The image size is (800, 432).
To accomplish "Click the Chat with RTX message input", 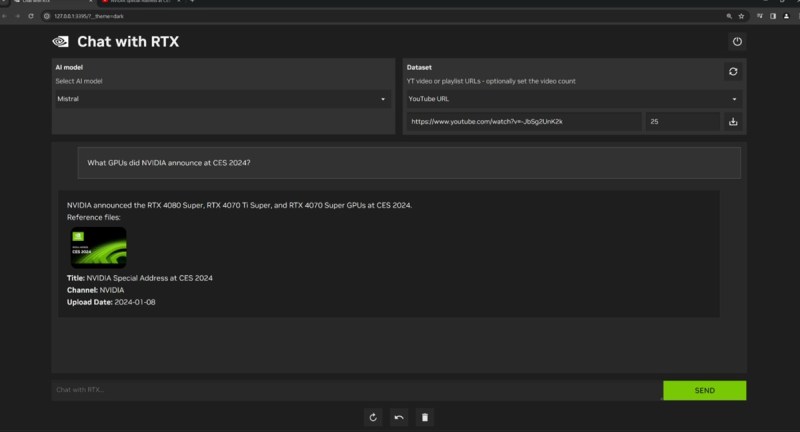I will 356,390.
